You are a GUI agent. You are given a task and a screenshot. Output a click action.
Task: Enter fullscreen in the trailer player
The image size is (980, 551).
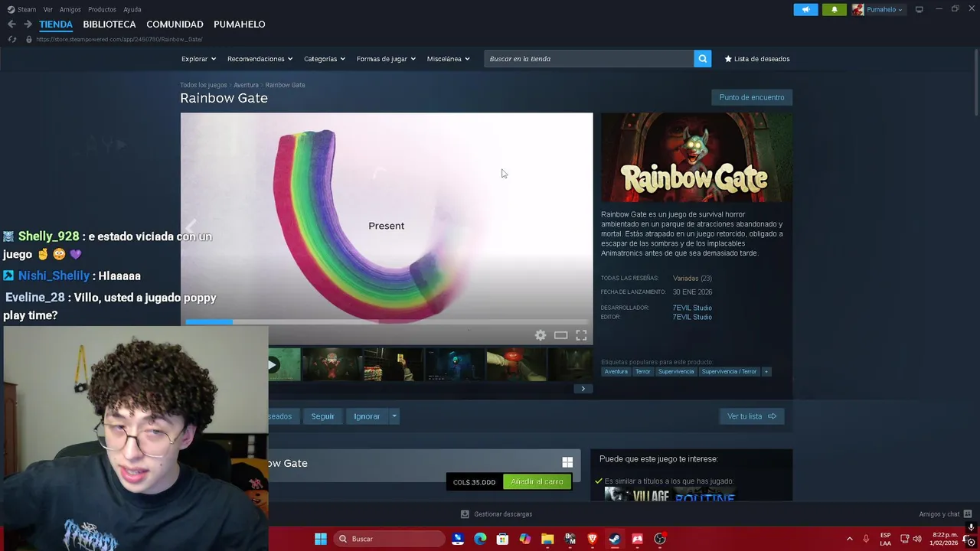point(581,335)
